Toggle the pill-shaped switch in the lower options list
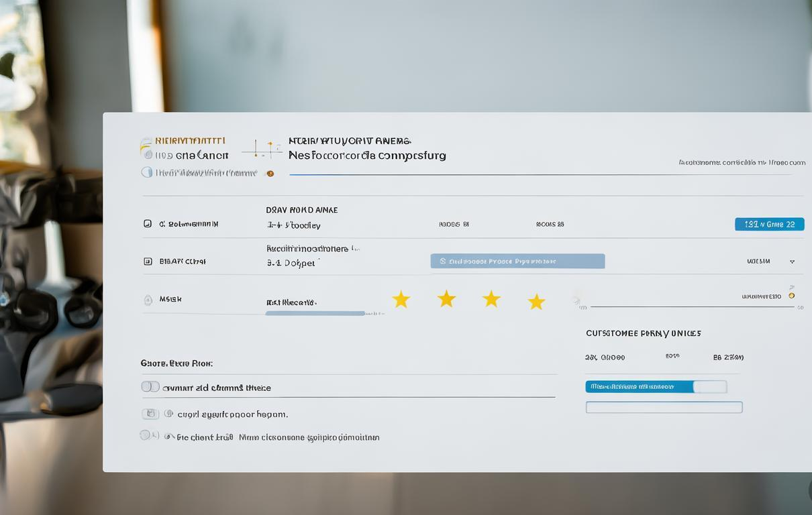Screen dimensions: 812x515 click(150, 386)
